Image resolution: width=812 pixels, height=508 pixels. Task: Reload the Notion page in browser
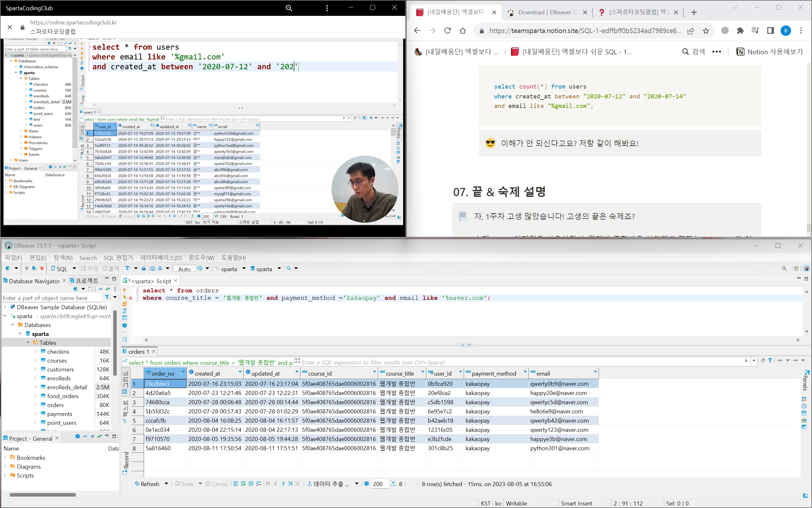tap(448, 30)
